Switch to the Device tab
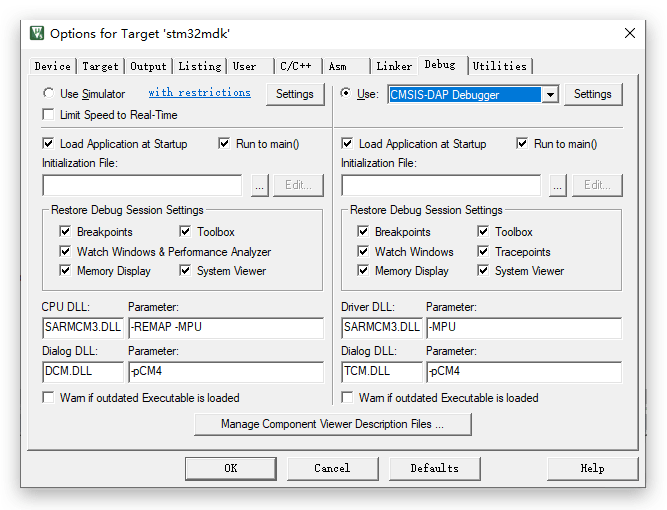This screenshot has width=667, height=510. coord(53,66)
